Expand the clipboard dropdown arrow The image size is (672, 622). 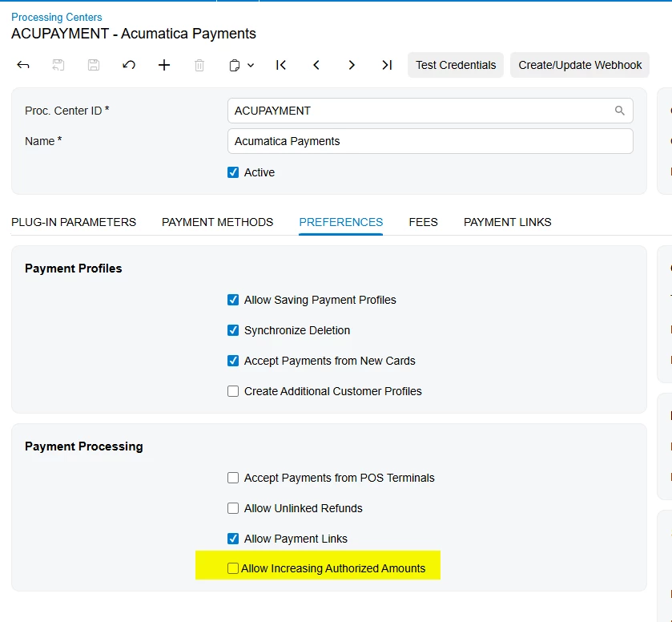(x=251, y=65)
